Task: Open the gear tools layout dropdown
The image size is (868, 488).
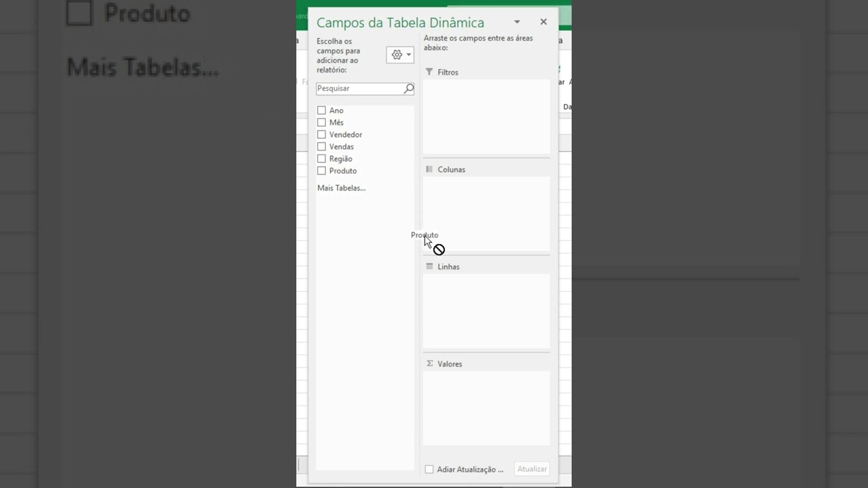Action: point(400,55)
